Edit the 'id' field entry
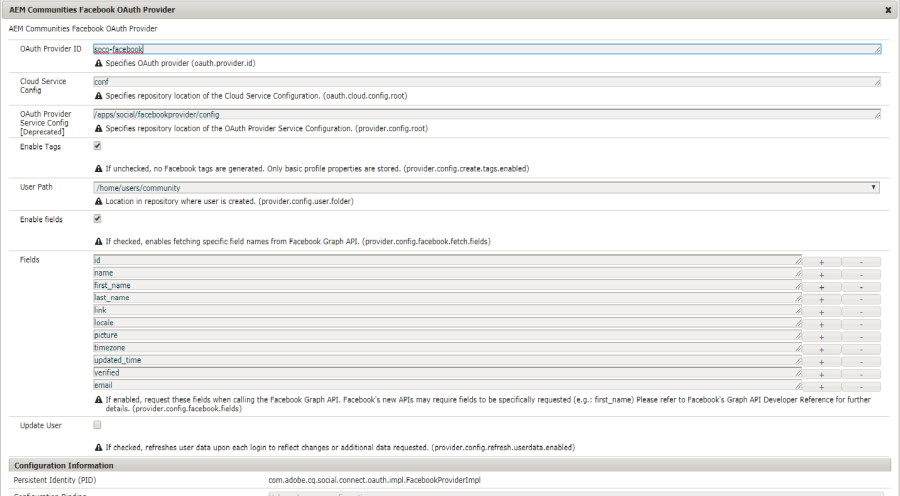 pyautogui.click(x=447, y=261)
